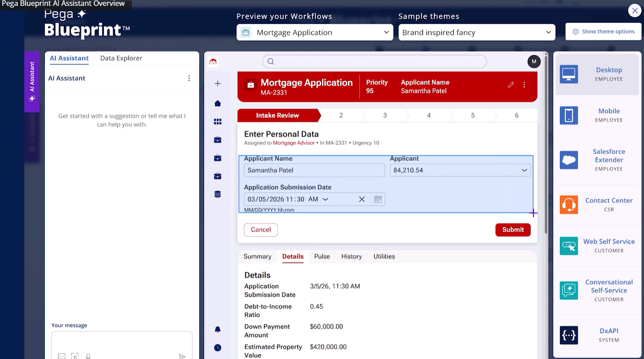Switch to the AI Assistant tab

pyautogui.click(x=69, y=58)
